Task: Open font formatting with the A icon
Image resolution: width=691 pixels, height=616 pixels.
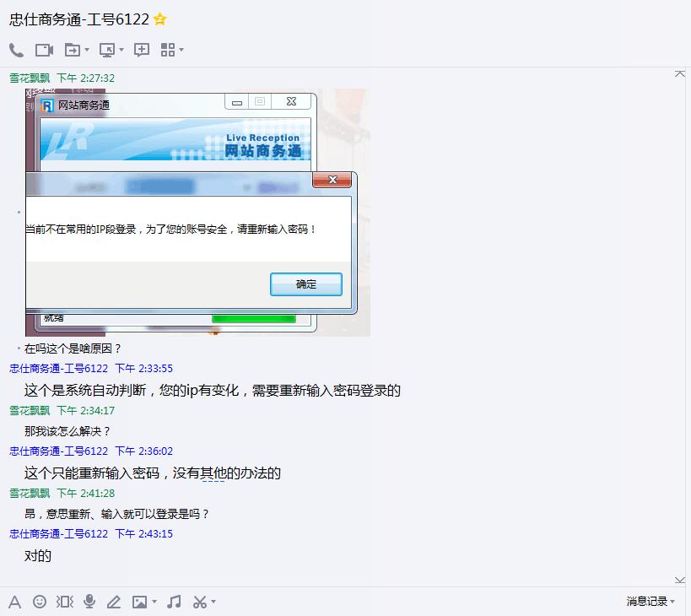Action: tap(16, 602)
